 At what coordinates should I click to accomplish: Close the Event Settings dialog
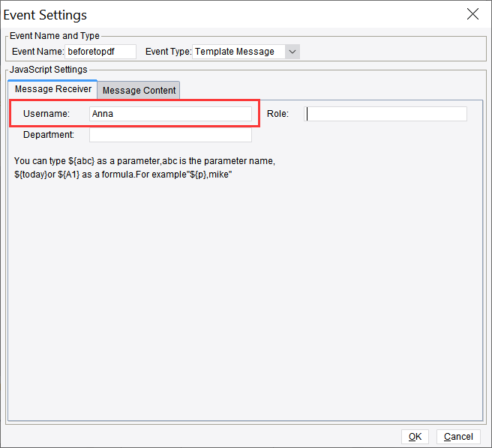(x=472, y=14)
